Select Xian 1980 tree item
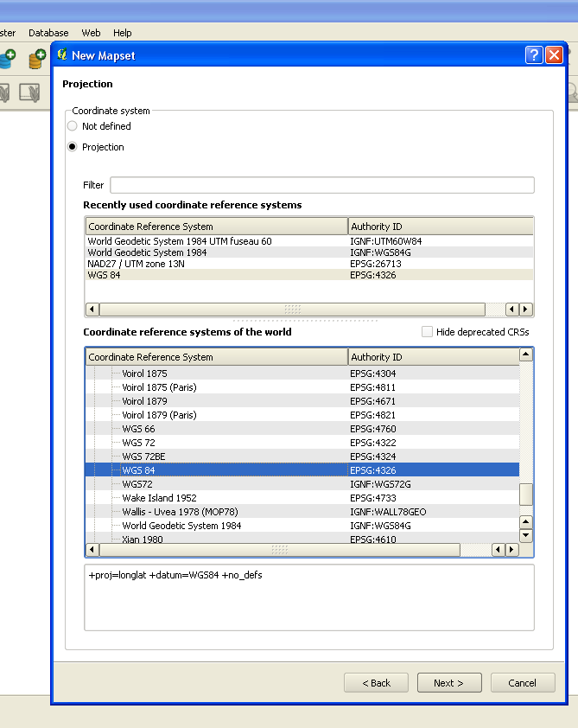This screenshot has height=728, width=578. pyautogui.click(x=142, y=539)
